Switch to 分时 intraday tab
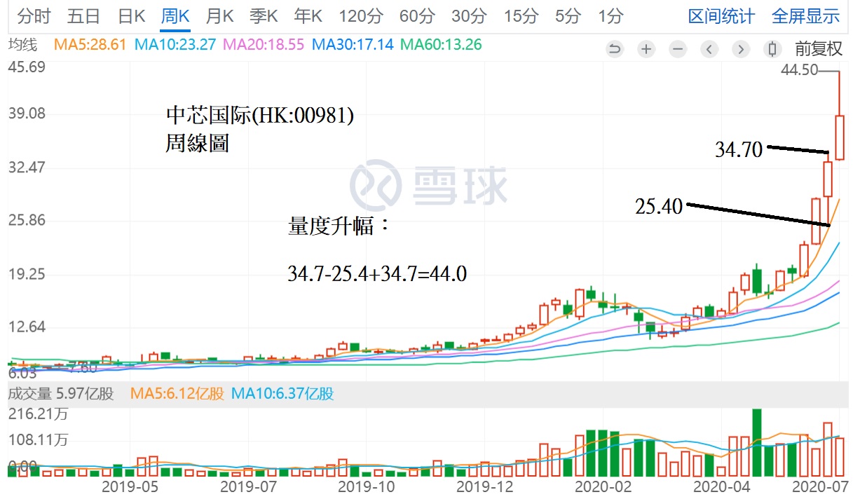860x504 pixels. click(x=34, y=16)
